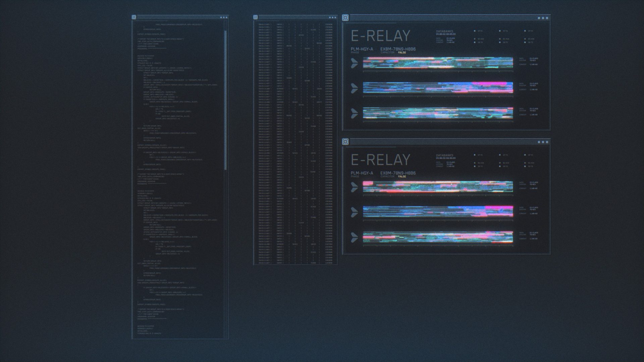Viewport: 644px width, 362px height.
Task: Toggle the last bottom-row databank indicator in upper E-RELAY
Action: [x=525, y=43]
